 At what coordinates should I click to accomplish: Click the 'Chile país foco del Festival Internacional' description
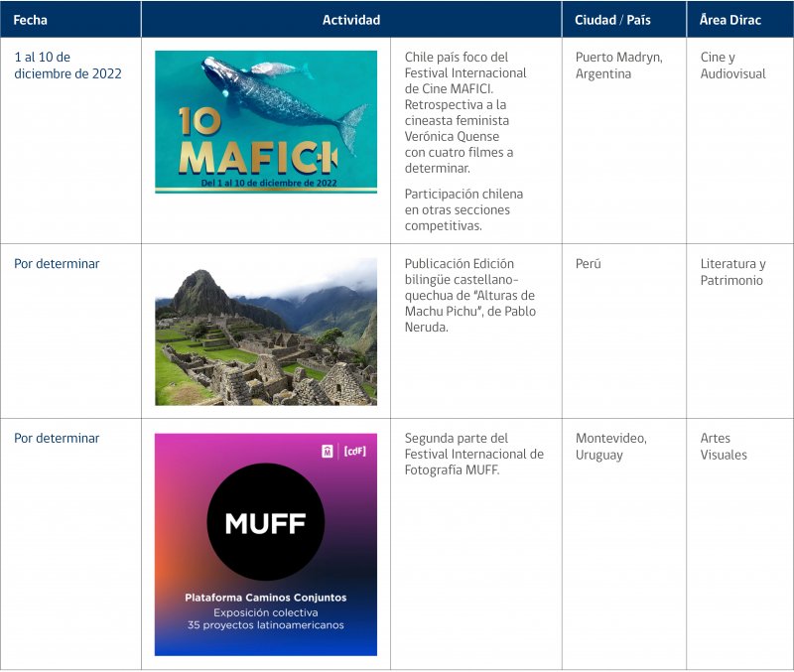pos(464,112)
